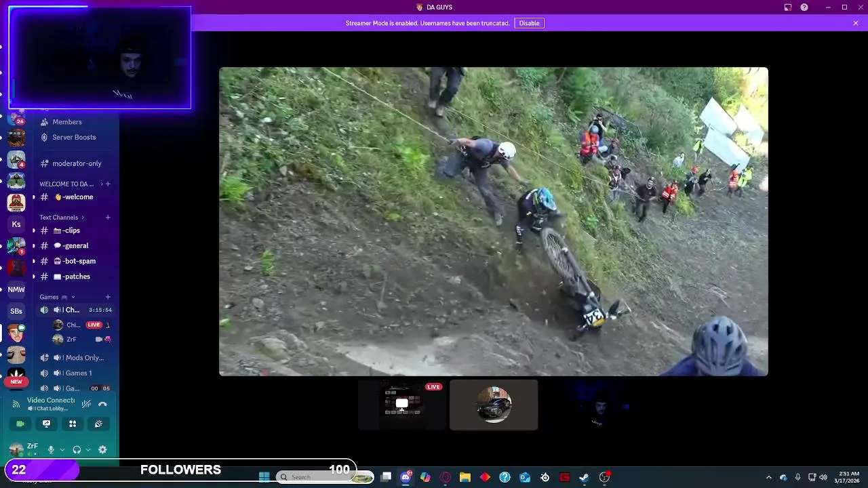Open the clips text channel
The height and width of the screenshot is (488, 868).
(76, 230)
